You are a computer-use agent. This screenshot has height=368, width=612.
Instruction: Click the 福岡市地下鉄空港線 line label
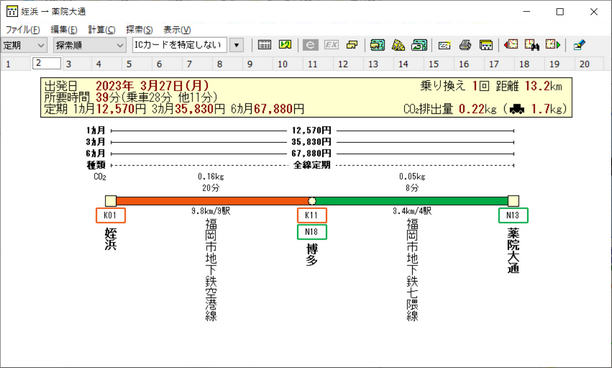pos(211,270)
